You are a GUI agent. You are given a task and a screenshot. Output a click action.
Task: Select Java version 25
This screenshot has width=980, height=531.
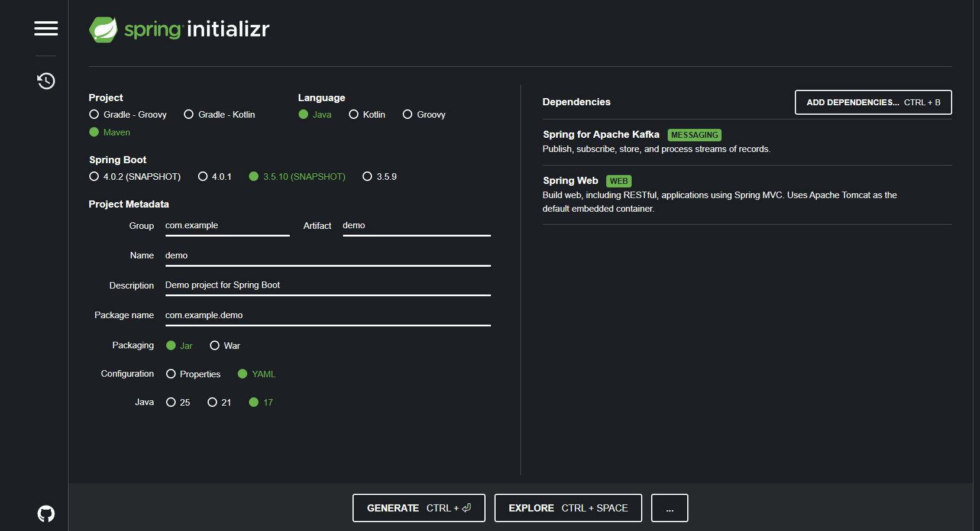click(x=178, y=402)
